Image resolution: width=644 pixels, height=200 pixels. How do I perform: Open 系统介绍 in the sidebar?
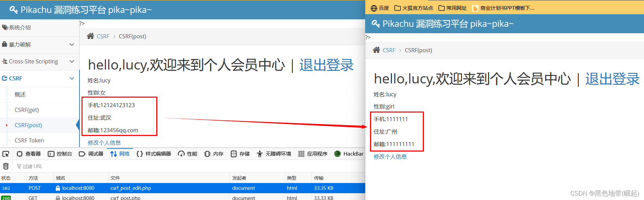click(x=40, y=27)
